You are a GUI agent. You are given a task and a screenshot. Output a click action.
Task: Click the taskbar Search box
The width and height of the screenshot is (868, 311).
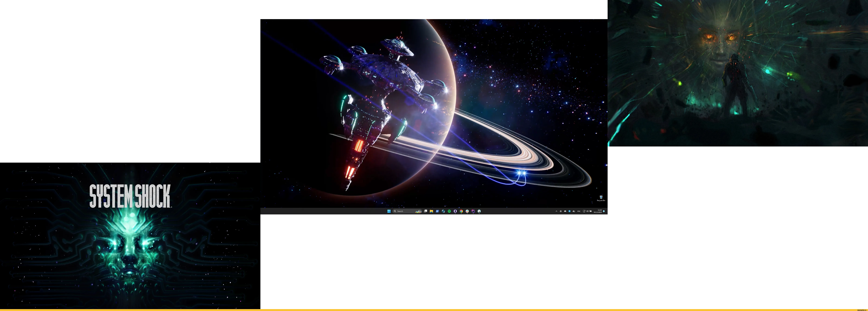407,211
